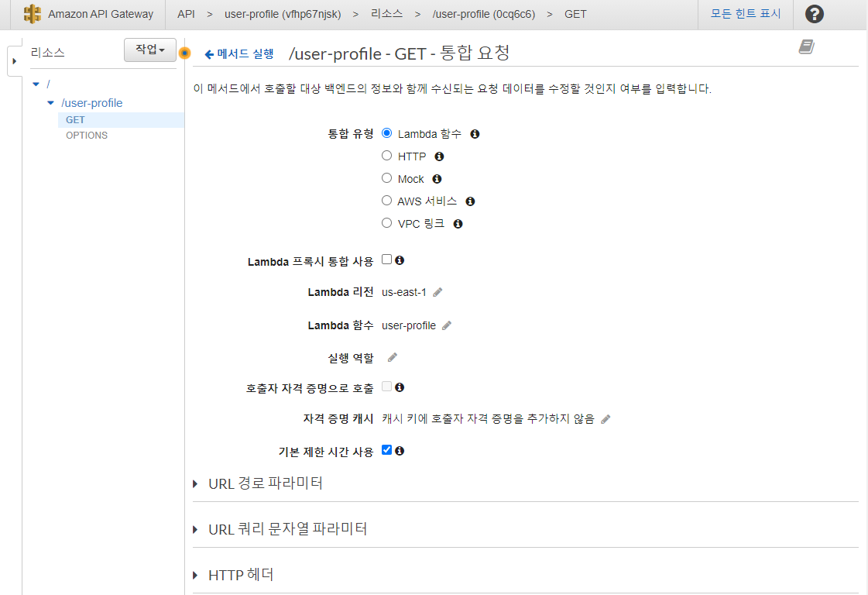The image size is (868, 595).
Task: Uncheck 기본 제한 시간 사용 checkbox
Action: click(x=387, y=450)
